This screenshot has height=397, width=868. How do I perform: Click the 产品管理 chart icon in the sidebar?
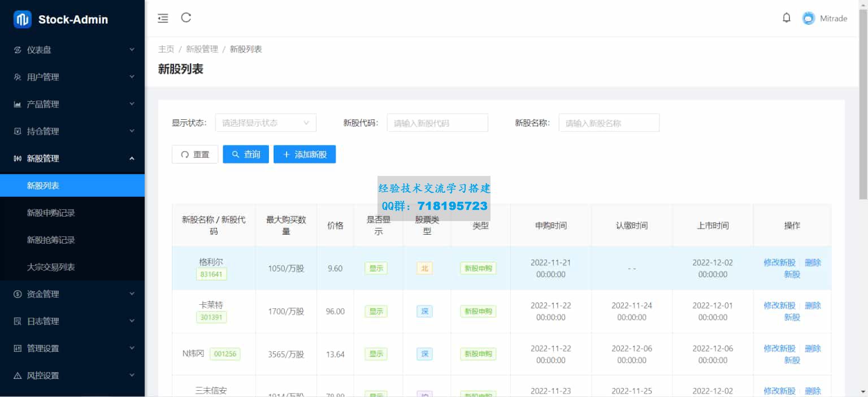pos(18,104)
